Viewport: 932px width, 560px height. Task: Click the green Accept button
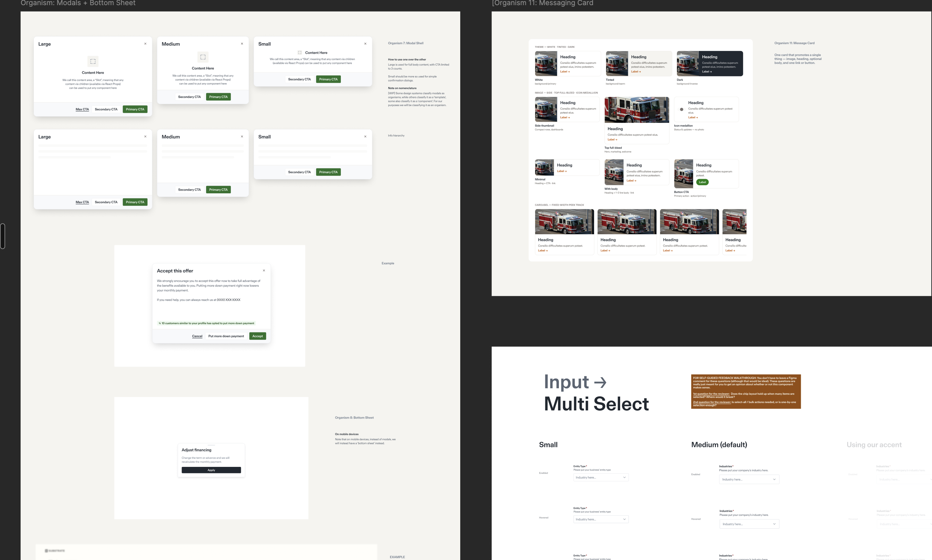point(258,336)
